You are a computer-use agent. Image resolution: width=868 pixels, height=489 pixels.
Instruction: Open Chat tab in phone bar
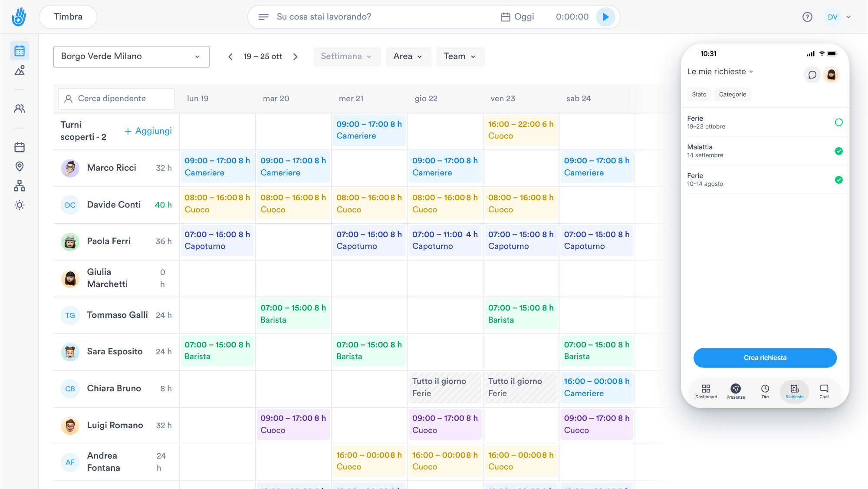824,391
